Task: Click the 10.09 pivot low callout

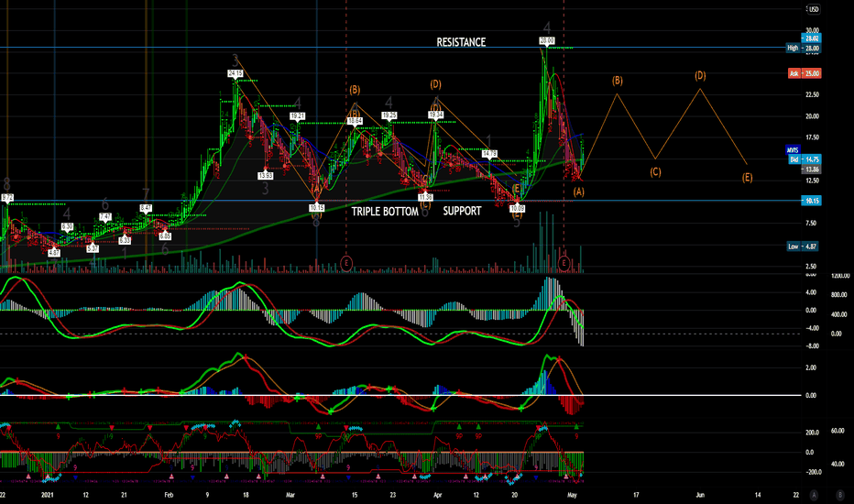Action: [517, 208]
